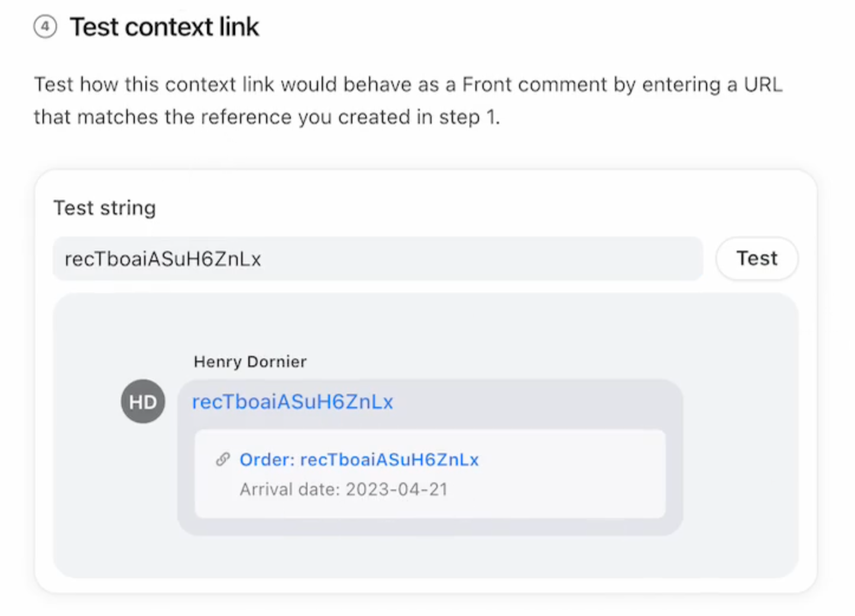Click the step 4 circled number icon

point(46,27)
